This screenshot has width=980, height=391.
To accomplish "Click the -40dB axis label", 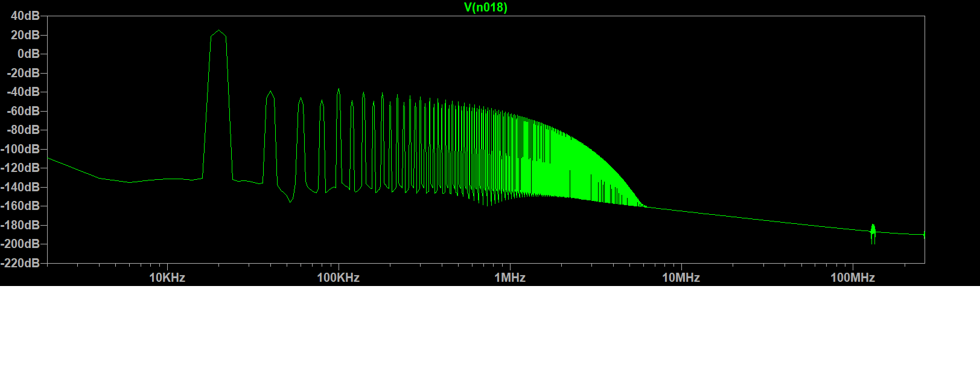I will (23, 92).
